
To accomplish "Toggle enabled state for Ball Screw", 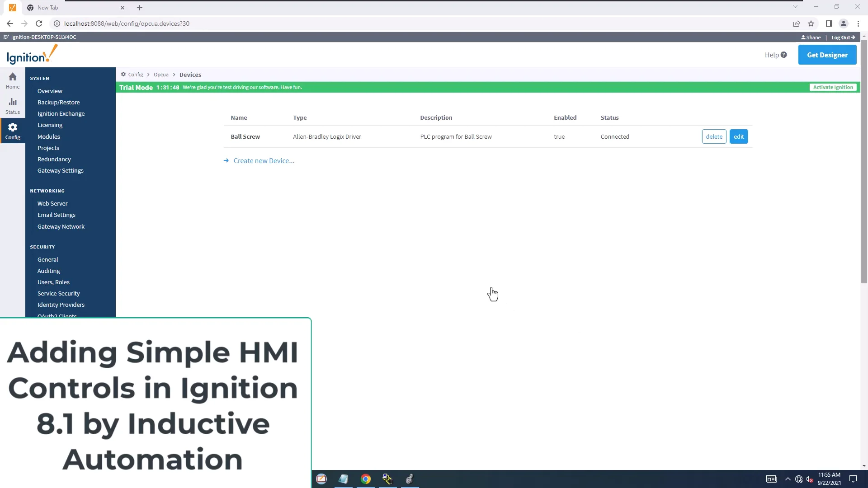I will (x=559, y=136).
